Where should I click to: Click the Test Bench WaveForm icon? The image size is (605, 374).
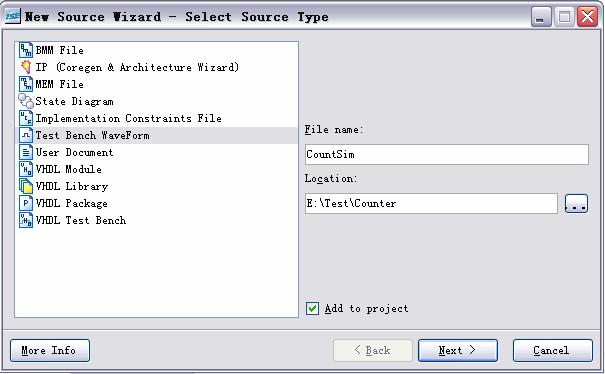(x=26, y=135)
